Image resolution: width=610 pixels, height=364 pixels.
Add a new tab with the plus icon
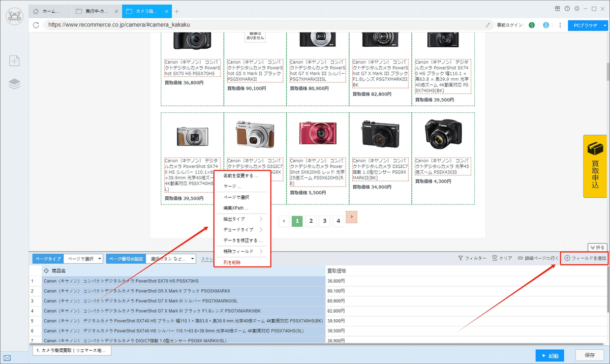[177, 11]
